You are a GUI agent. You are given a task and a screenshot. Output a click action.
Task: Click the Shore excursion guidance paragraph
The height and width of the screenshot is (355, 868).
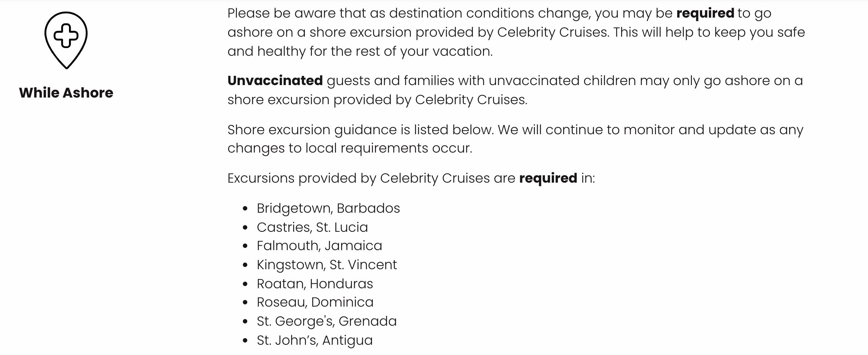point(515,139)
